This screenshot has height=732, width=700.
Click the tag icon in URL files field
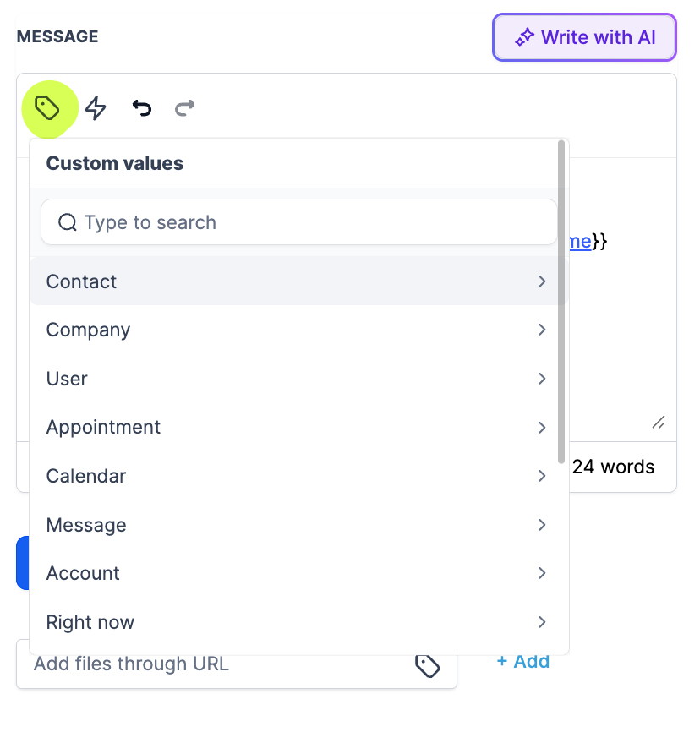pyautogui.click(x=427, y=665)
